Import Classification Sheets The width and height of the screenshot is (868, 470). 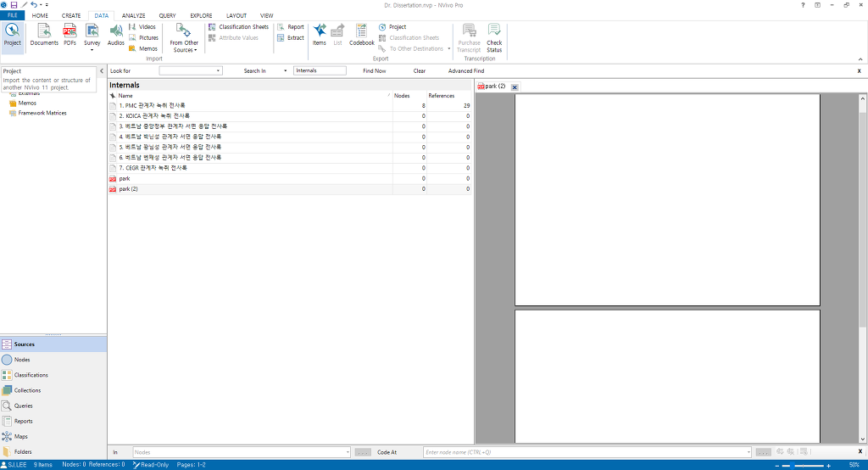238,26
